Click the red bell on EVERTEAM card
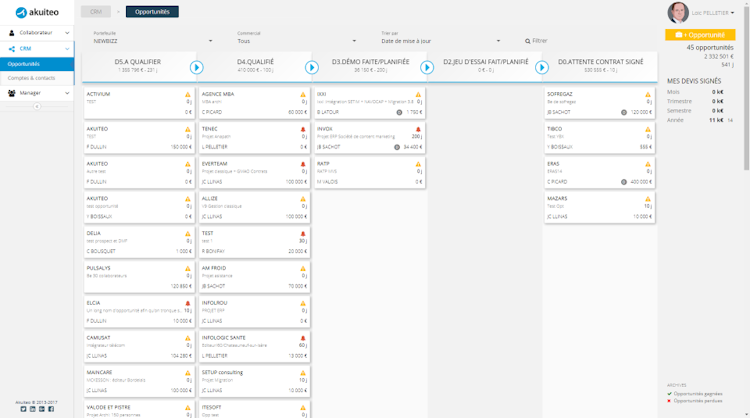Image resolution: width=750 pixels, height=418 pixels. point(303,164)
